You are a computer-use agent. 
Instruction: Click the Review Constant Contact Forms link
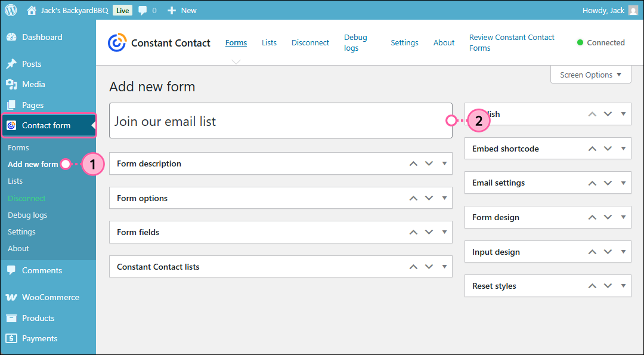point(511,42)
